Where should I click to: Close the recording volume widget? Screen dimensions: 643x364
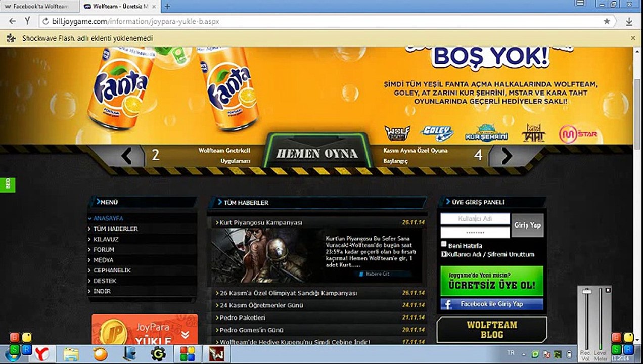coord(608,290)
